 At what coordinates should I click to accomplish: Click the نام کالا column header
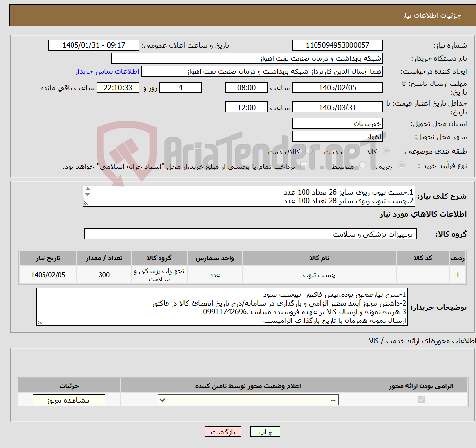pyautogui.click(x=319, y=258)
